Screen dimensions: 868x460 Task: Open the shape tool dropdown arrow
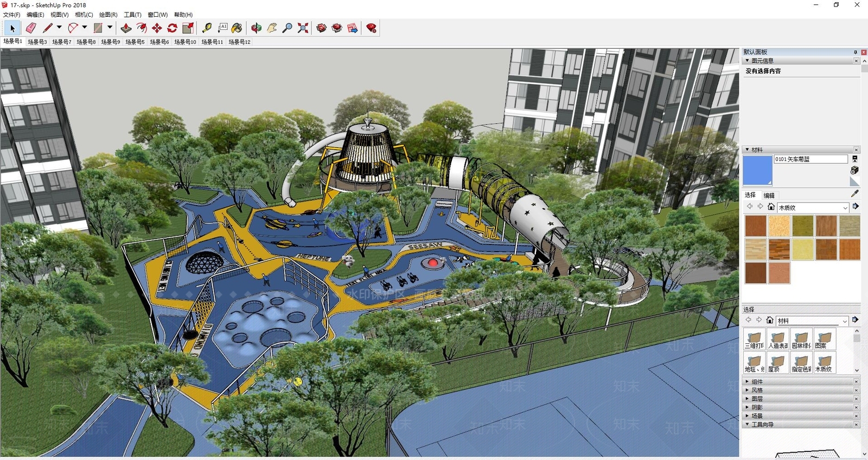(x=110, y=27)
